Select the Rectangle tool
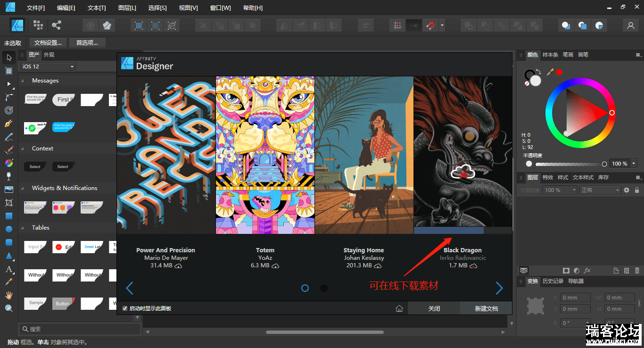 (x=9, y=216)
